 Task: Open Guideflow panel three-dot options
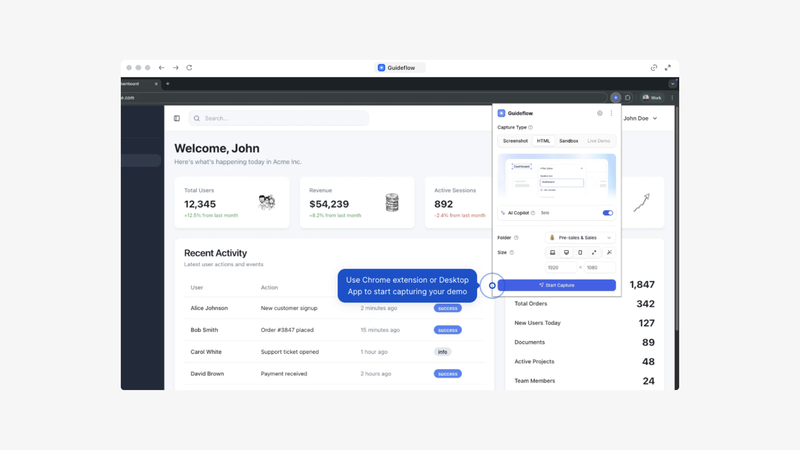coord(611,113)
